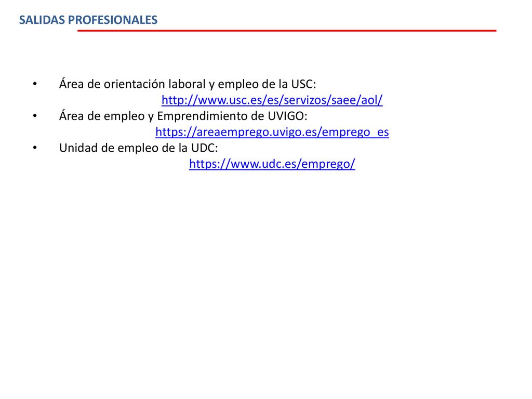Open the USC servizos/saee/aol link
532x399 pixels.
pos(272,100)
